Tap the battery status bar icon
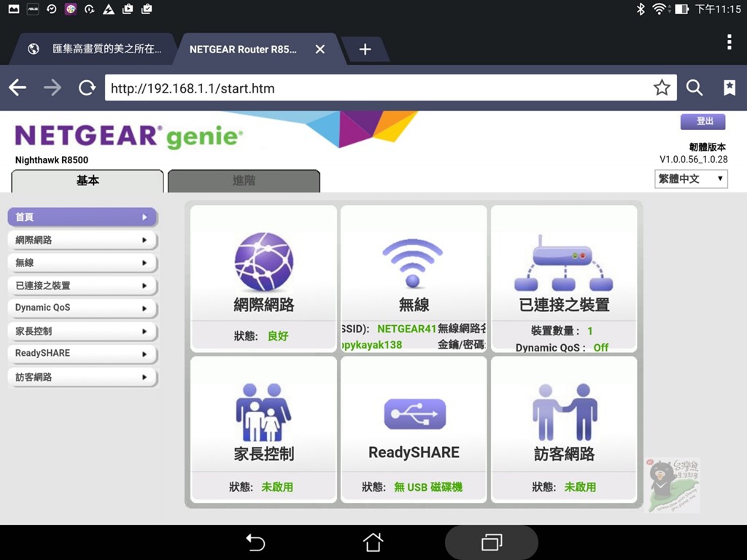 (x=681, y=9)
